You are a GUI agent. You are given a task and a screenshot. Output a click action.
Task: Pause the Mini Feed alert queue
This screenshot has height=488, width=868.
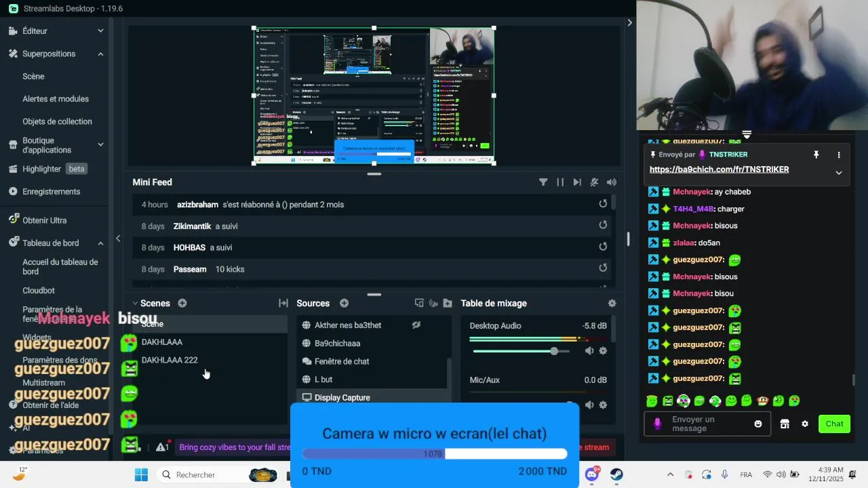coord(560,182)
